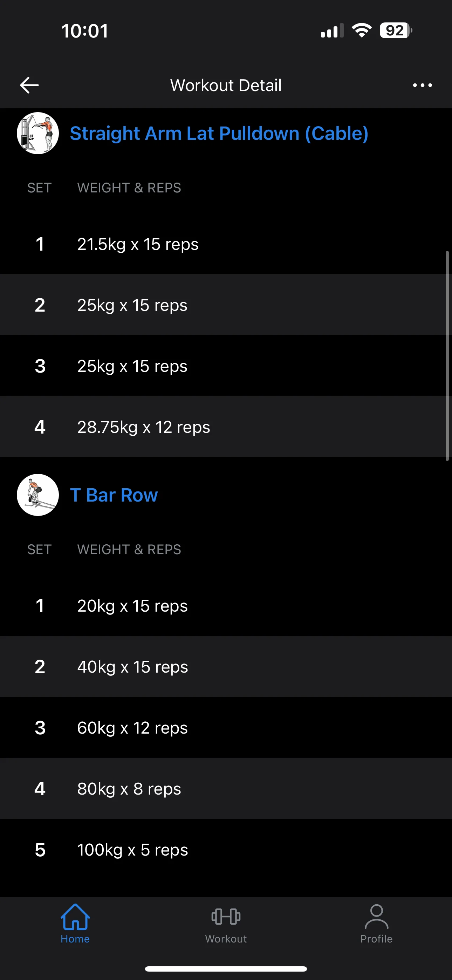This screenshot has width=452, height=980.
Task: Tap the battery indicator showing 92
Action: [396, 30]
